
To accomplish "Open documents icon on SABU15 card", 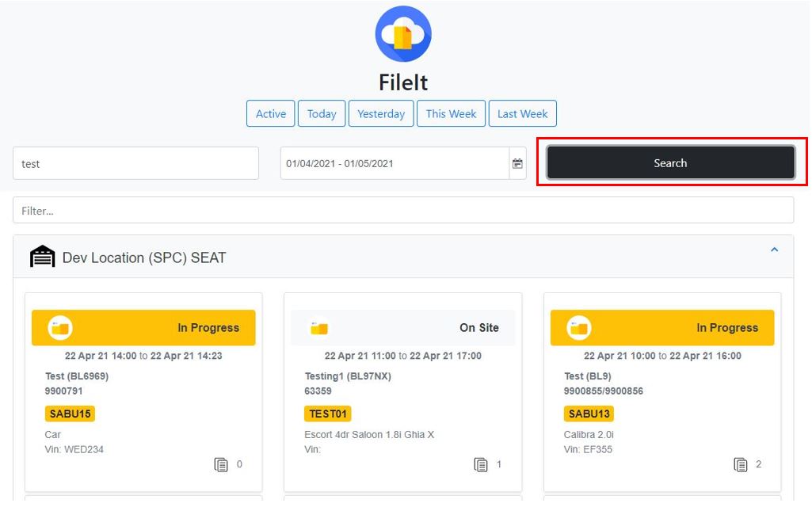I will (221, 464).
